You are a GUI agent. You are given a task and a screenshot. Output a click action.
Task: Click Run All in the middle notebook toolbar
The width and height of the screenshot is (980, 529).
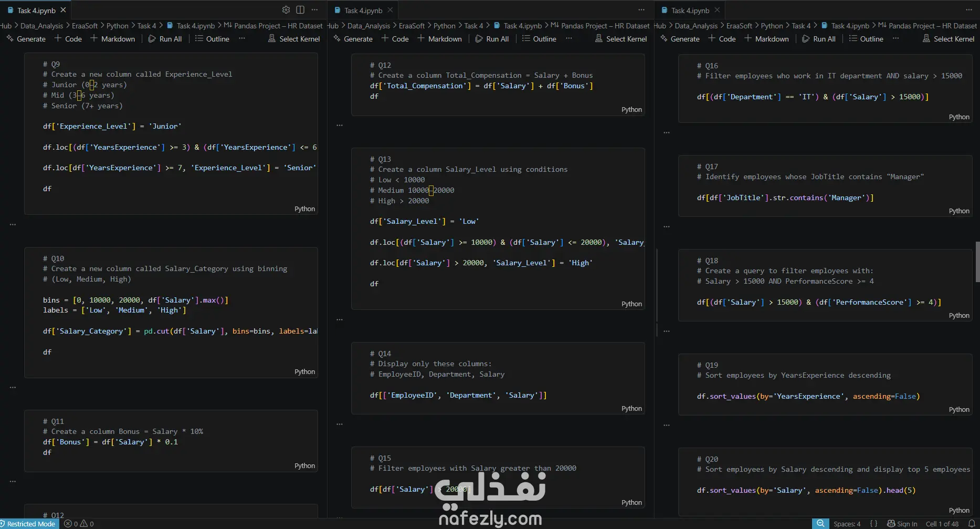pos(492,39)
